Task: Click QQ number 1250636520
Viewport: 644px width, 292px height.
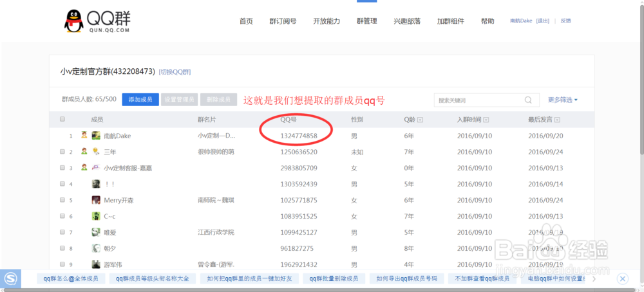Action: point(299,152)
